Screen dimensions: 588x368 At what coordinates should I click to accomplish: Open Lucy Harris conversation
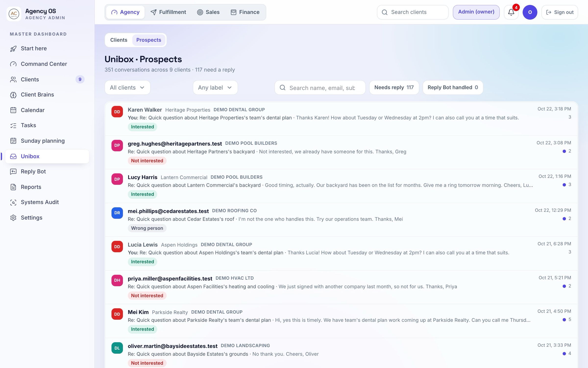tap(341, 186)
